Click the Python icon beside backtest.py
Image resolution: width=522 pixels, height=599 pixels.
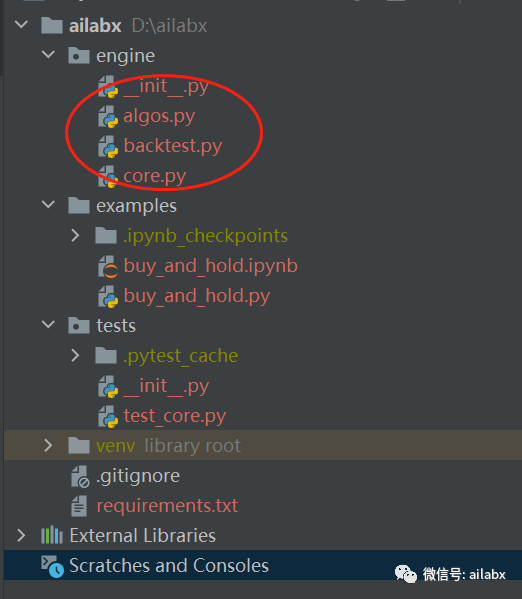coord(108,146)
